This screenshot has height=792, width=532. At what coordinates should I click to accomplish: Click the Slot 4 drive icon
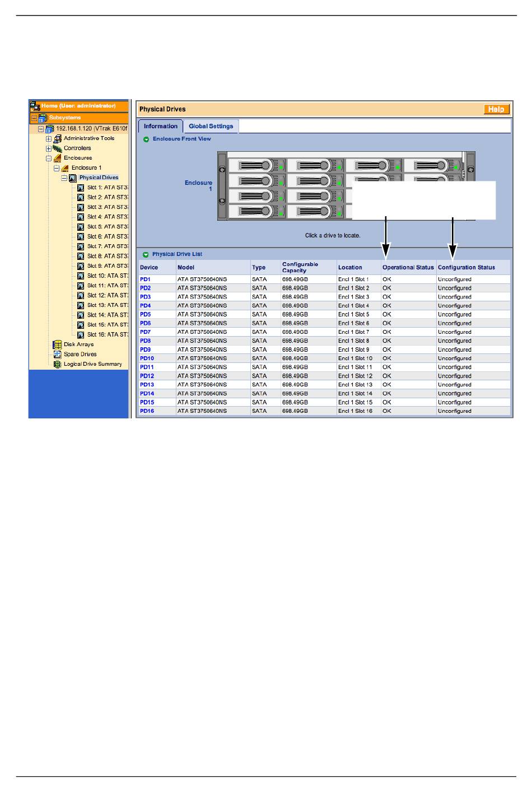tap(81, 217)
